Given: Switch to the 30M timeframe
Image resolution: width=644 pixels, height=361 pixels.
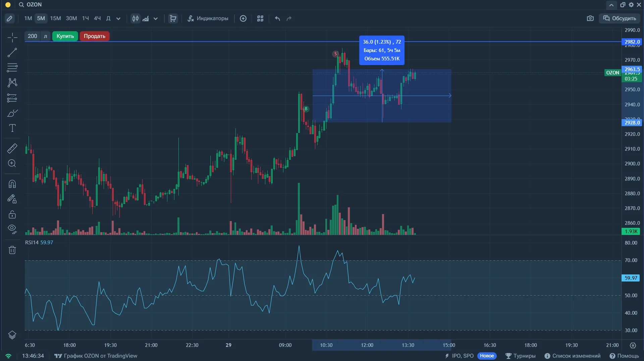Looking at the screenshot, I should click(71, 18).
